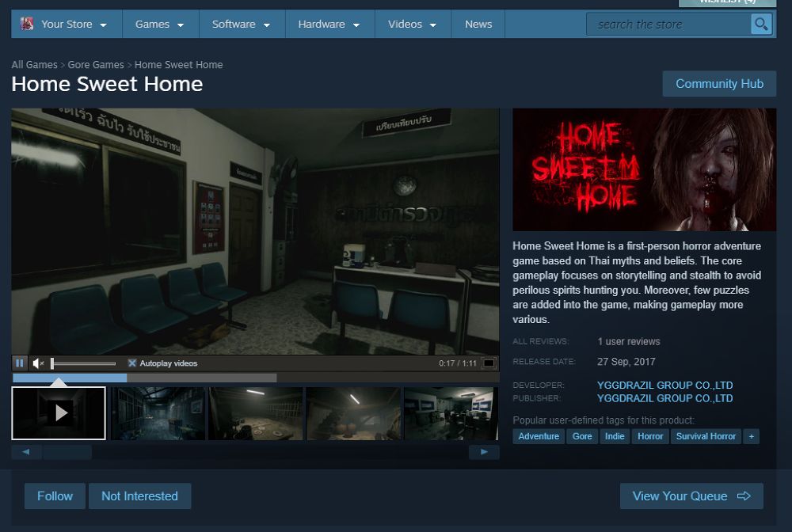Expand the Hardware dropdown
792x532 pixels.
pos(329,24)
